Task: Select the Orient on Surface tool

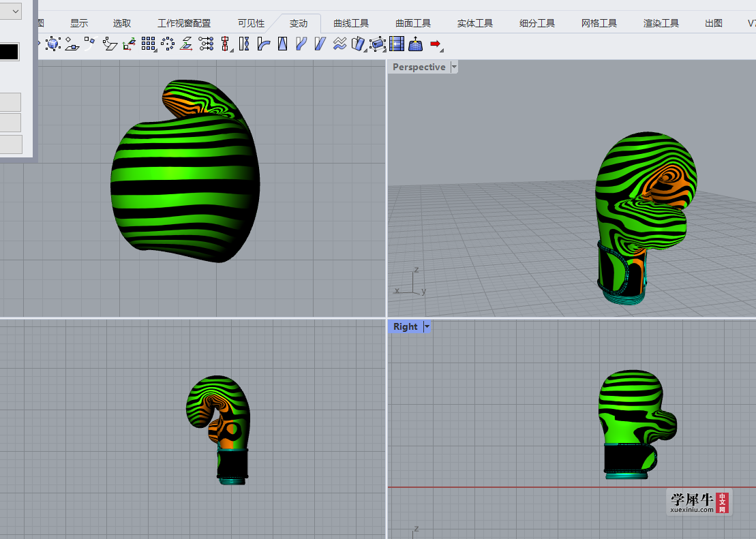Action: (110, 44)
